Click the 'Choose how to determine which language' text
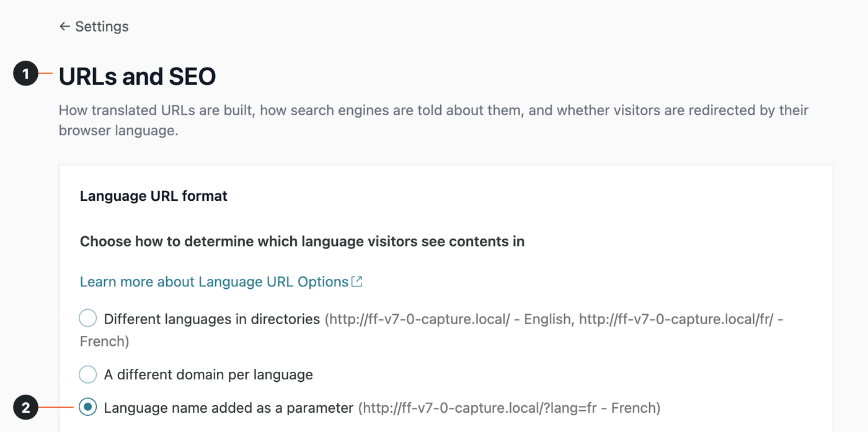 pos(302,241)
